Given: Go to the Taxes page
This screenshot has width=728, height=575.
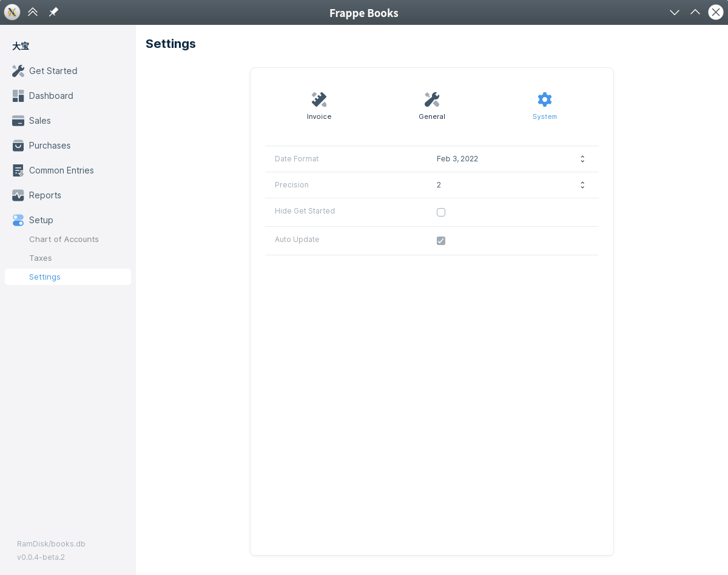Looking at the screenshot, I should tap(41, 258).
